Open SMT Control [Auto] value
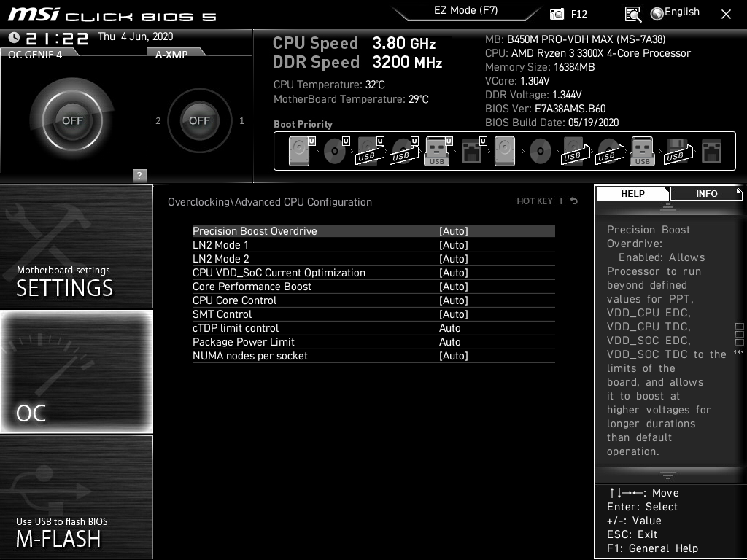The image size is (747, 560). [x=454, y=314]
